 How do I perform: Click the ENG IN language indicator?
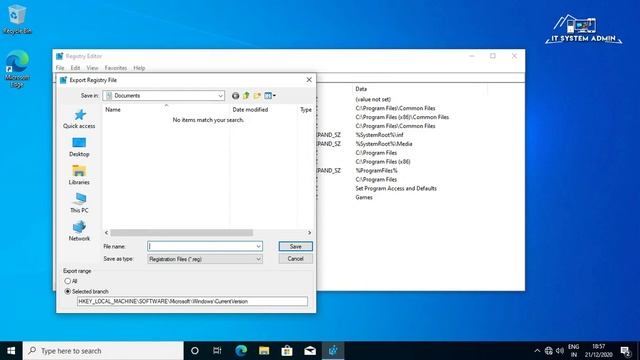coord(573,351)
